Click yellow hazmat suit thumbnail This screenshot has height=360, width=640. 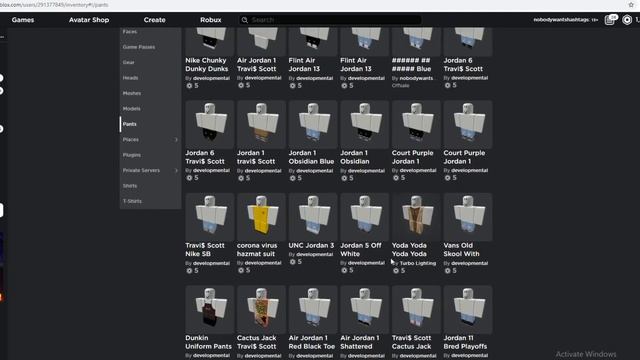261,217
